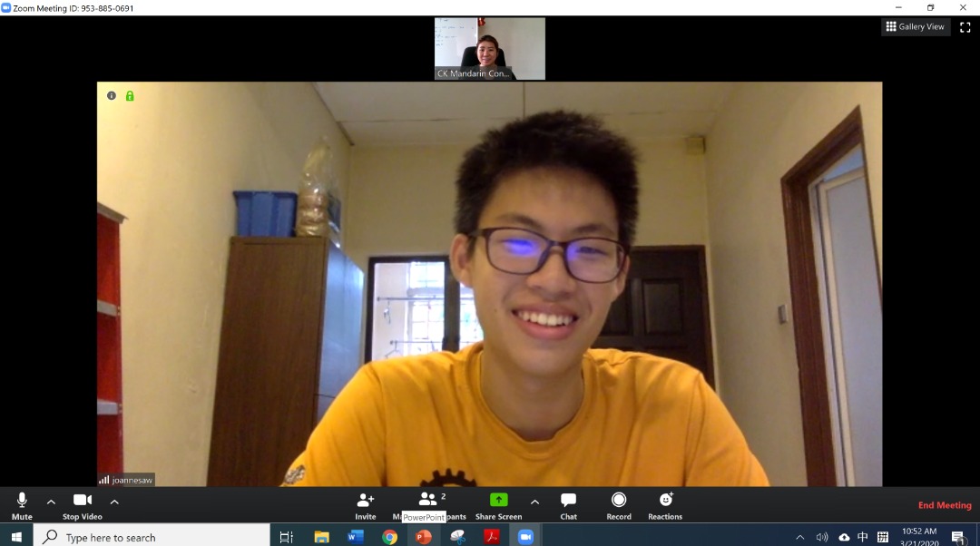Click End Meeting
This screenshot has width=980, height=546.
945,505
